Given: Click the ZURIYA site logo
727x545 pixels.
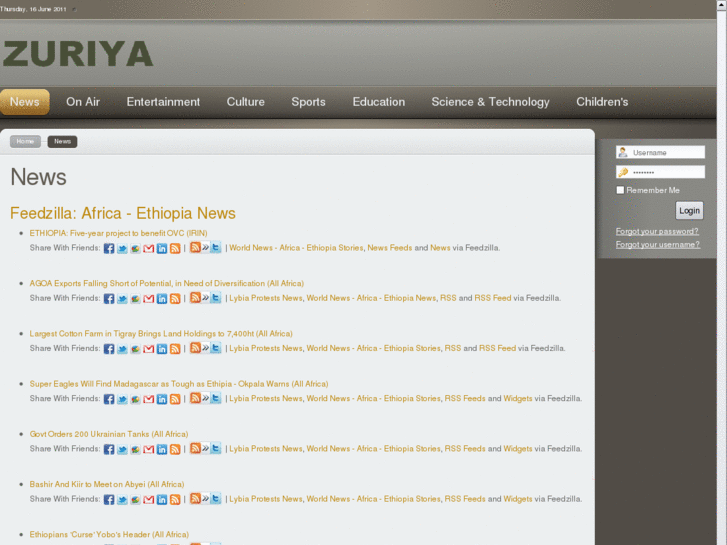Looking at the screenshot, I should click(77, 54).
